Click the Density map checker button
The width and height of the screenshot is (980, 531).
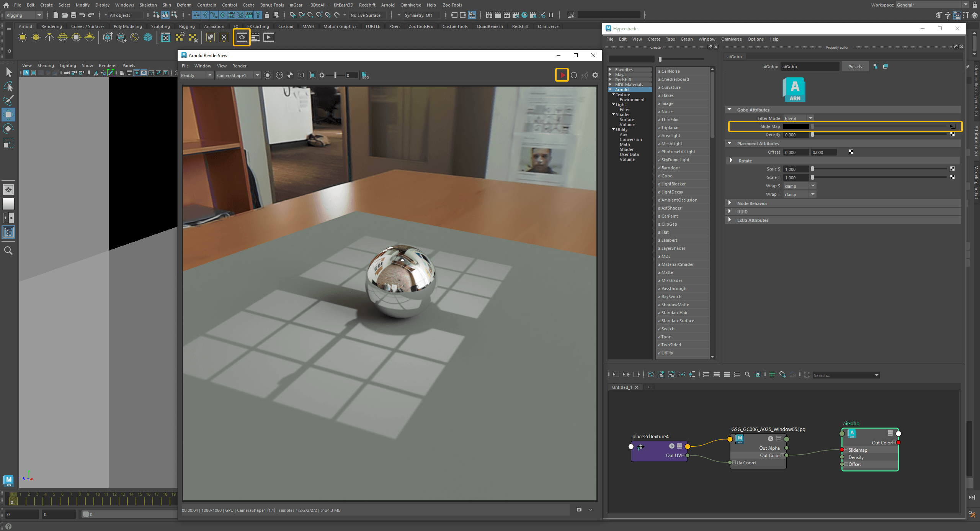pos(952,135)
